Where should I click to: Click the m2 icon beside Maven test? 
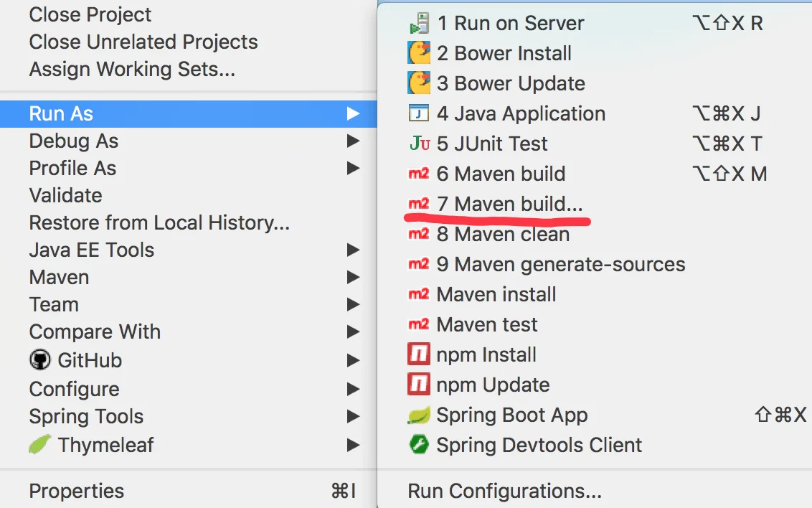point(419,324)
